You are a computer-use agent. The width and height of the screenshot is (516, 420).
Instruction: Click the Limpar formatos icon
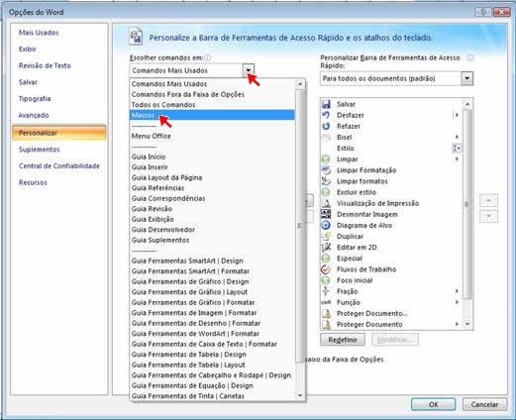[326, 181]
